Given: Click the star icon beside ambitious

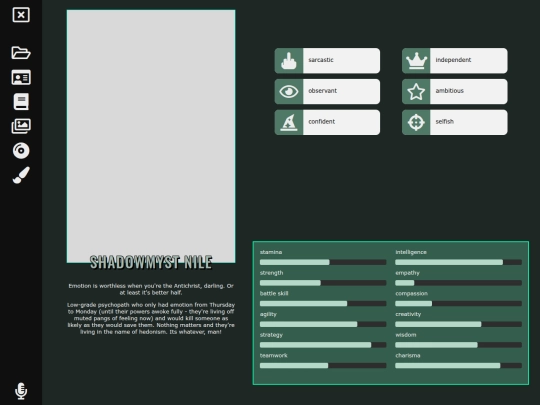Looking at the screenshot, I should (x=416, y=92).
